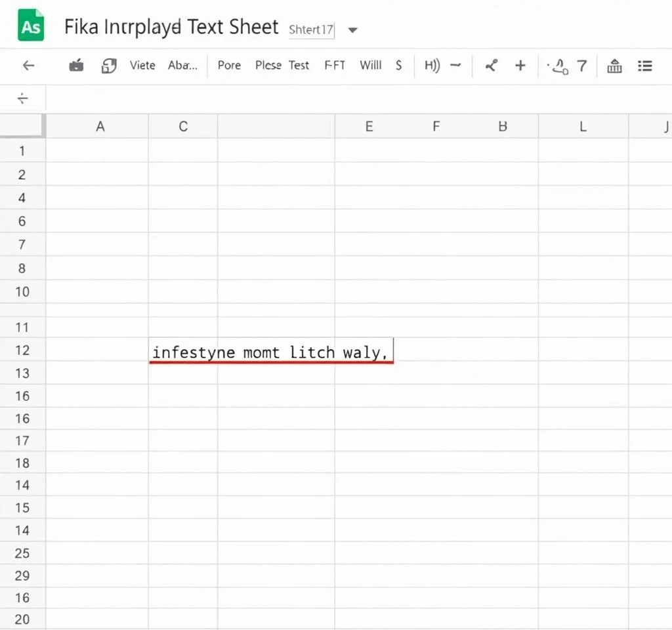
Task: Select row 2 header
Action: tap(22, 175)
